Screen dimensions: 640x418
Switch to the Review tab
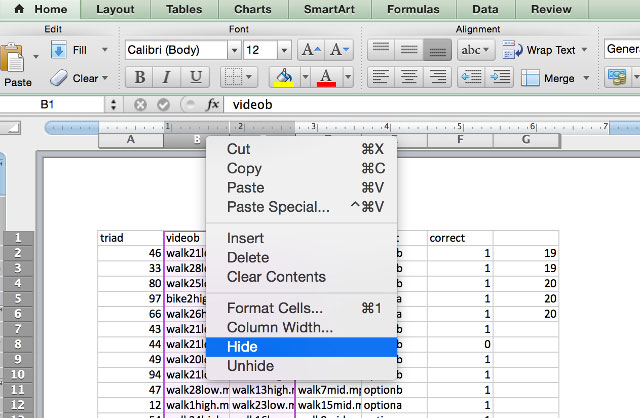[x=551, y=9]
